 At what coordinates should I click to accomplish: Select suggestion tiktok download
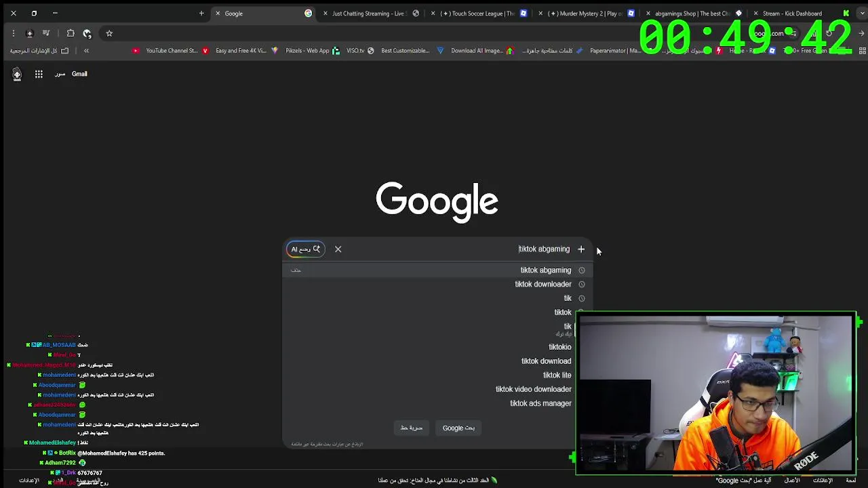(546, 361)
